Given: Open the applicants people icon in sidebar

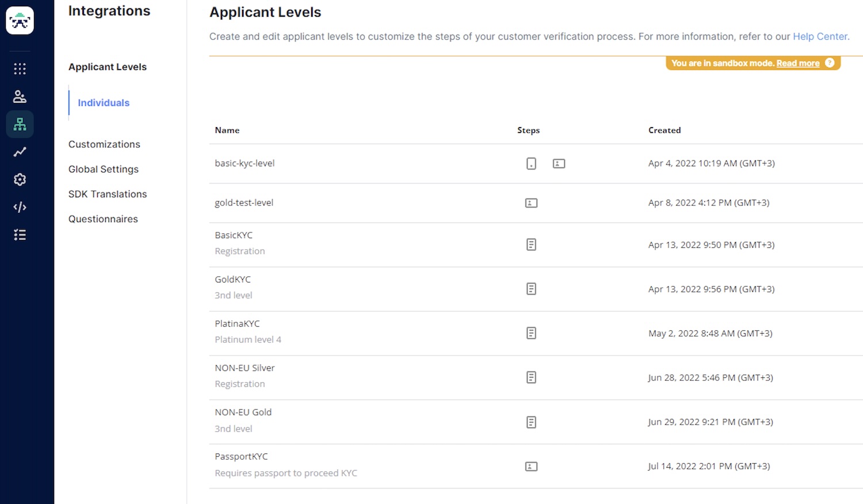Looking at the screenshot, I should (20, 97).
